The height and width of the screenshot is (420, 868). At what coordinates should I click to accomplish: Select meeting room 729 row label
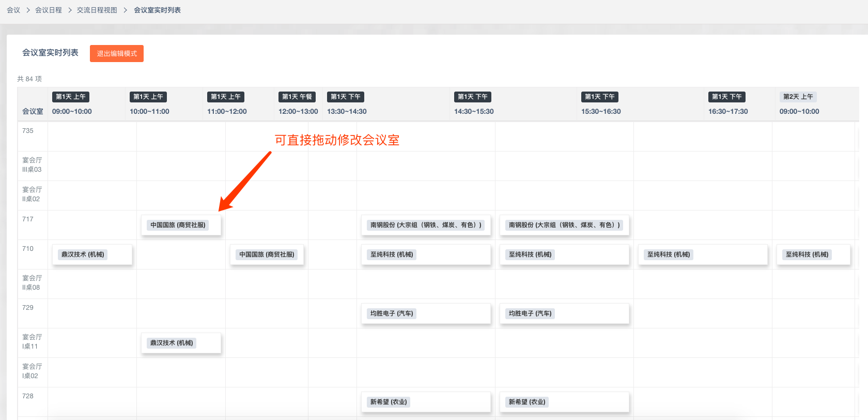[28, 308]
